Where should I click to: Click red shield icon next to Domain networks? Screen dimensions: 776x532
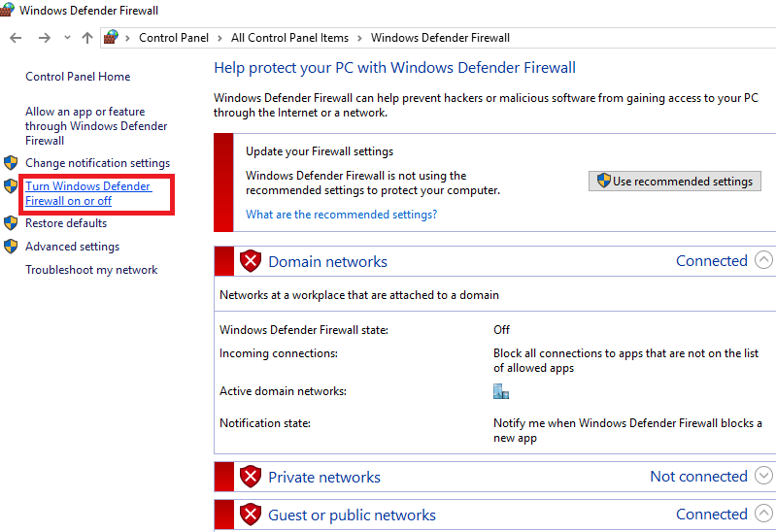pyautogui.click(x=251, y=261)
